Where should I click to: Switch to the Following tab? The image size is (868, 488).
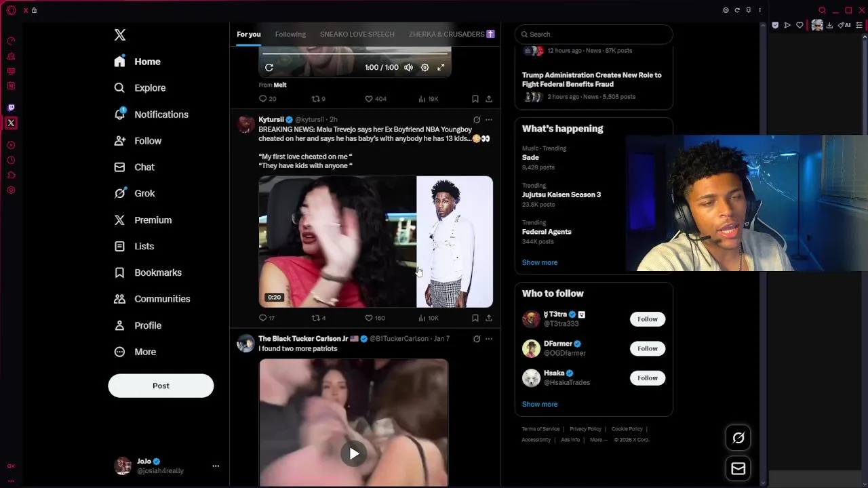coord(290,34)
